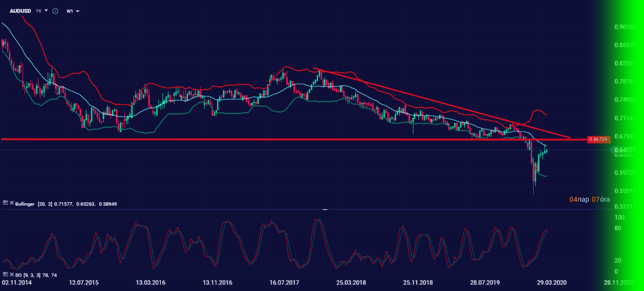Expand the W1 timeframe selector
The width and height of the screenshot is (644, 291).
click(x=73, y=11)
